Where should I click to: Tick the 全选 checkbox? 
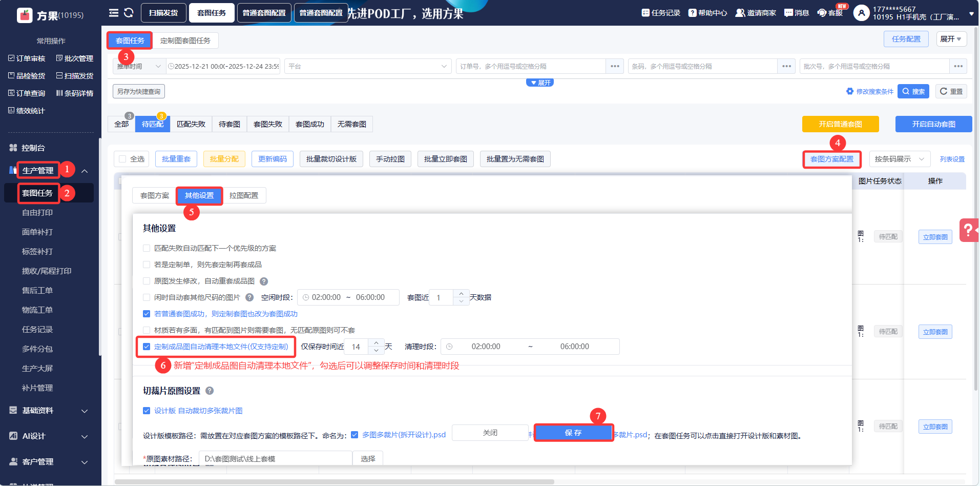pos(122,159)
